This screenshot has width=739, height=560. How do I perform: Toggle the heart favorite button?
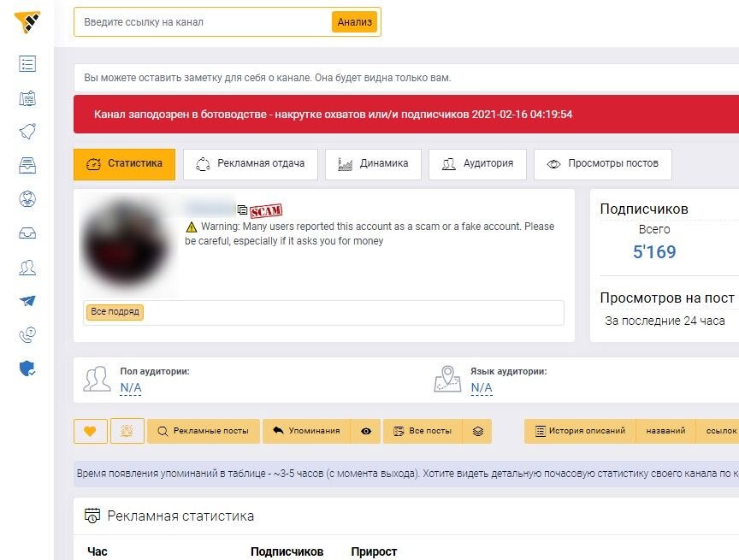[91, 431]
